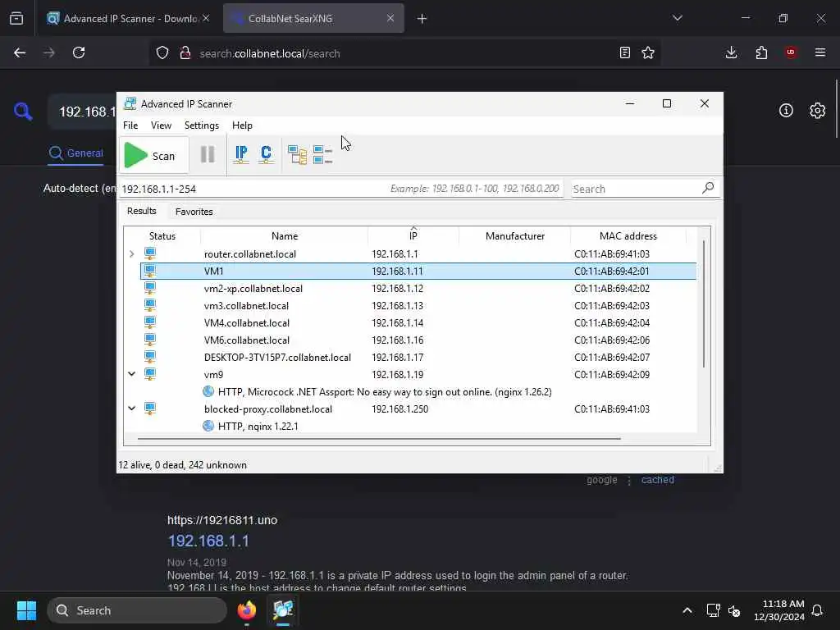Switch to Advanced IP Scanner download browser tab
Viewport: 840px width, 630px height.
pos(127,19)
